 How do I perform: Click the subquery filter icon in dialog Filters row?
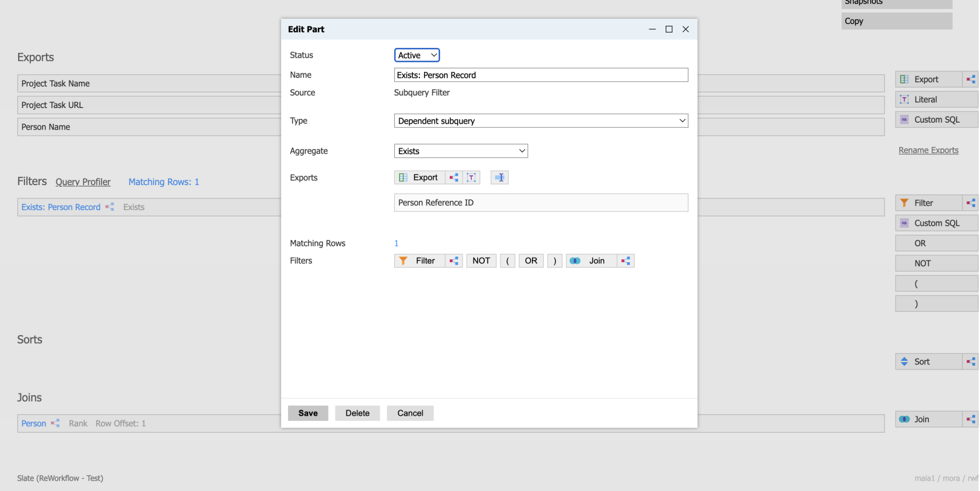pos(454,261)
